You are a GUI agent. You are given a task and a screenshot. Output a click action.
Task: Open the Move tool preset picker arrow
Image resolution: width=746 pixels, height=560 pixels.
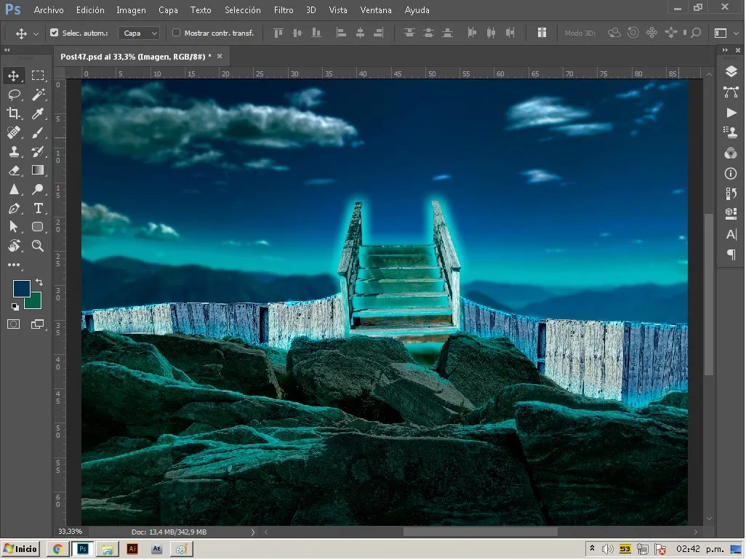36,33
